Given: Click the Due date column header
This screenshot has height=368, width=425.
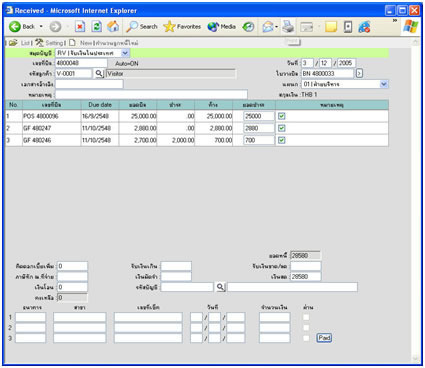Looking at the screenshot, I should [x=100, y=105].
